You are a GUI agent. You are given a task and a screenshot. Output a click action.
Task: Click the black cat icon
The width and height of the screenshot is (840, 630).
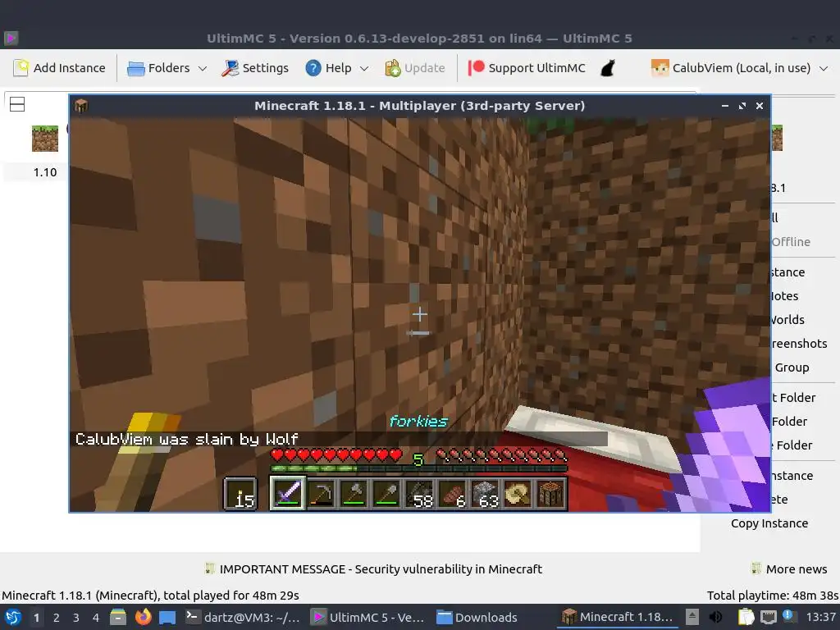tap(608, 68)
